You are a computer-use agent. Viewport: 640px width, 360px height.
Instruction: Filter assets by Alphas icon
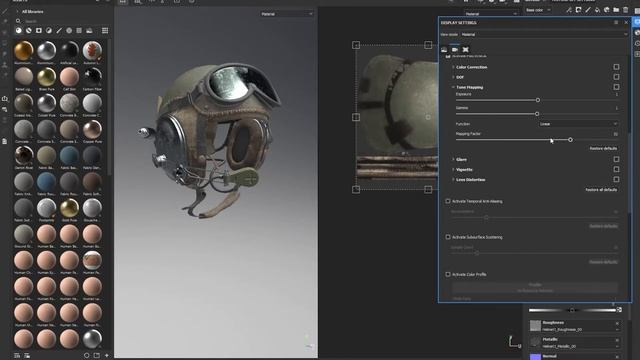[69, 31]
